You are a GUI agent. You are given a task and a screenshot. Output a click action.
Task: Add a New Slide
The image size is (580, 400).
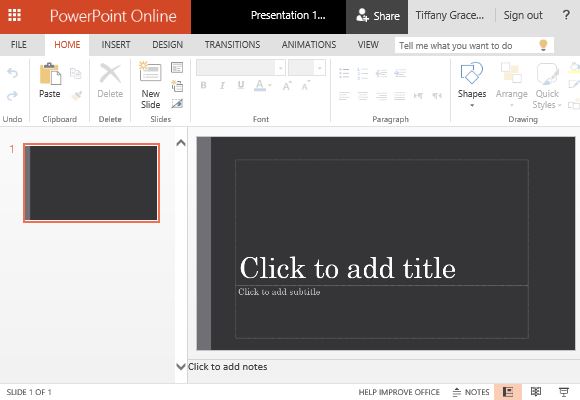[150, 85]
